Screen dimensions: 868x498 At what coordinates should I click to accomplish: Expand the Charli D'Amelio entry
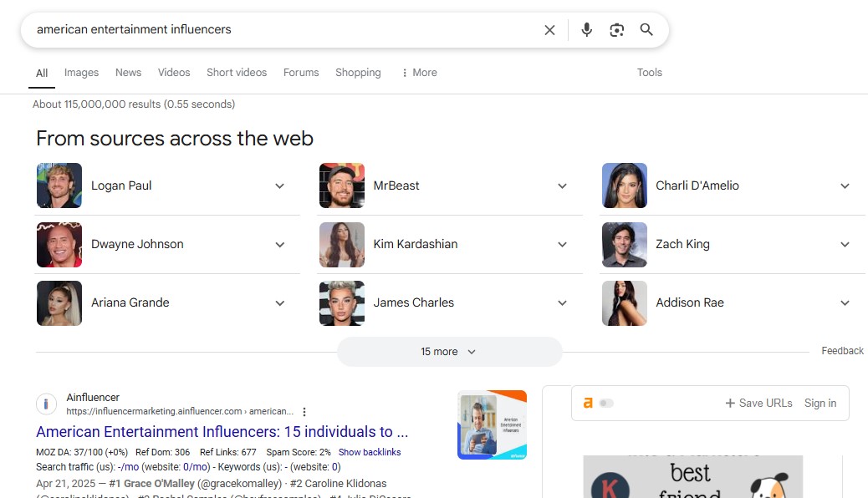pos(845,186)
